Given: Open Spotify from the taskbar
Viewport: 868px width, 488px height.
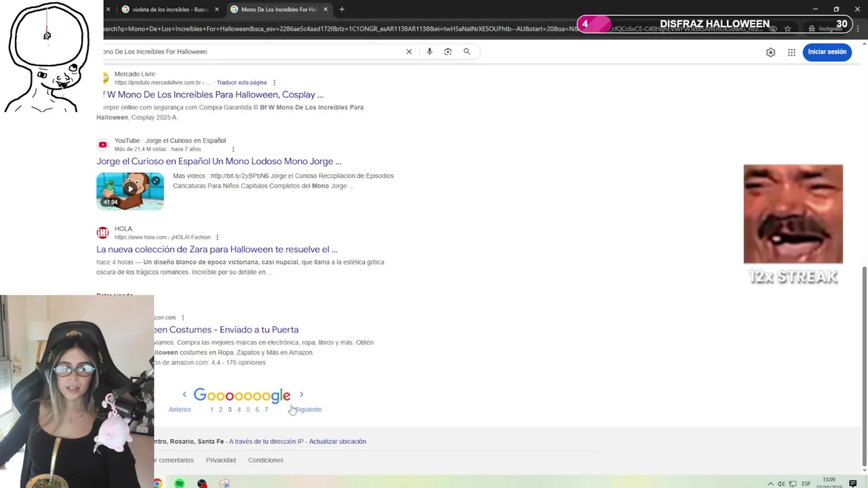Looking at the screenshot, I should click(x=179, y=483).
